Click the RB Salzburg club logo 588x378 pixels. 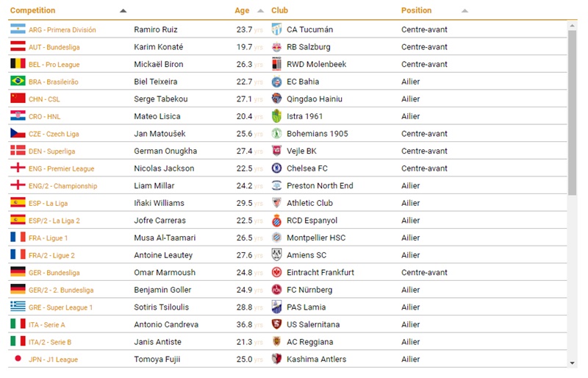[x=277, y=47]
